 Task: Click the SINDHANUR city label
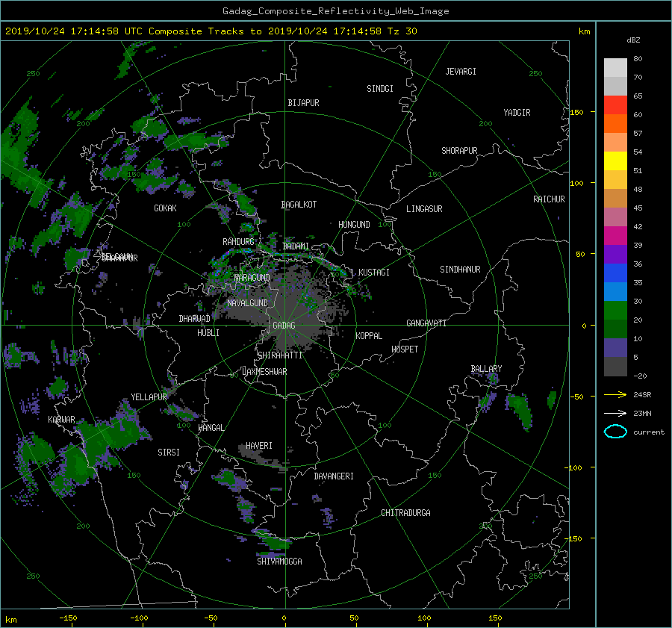(460, 270)
